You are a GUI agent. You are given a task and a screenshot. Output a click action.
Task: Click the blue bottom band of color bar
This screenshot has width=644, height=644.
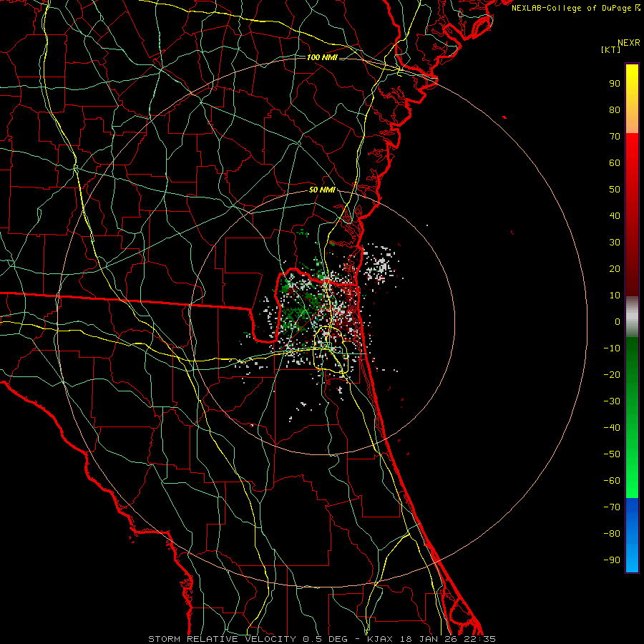(632, 535)
